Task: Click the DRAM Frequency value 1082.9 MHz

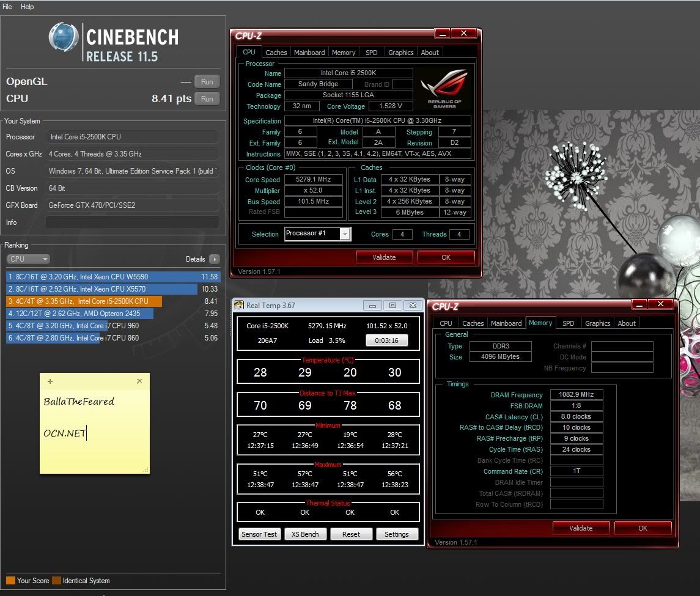Action: coord(577,395)
